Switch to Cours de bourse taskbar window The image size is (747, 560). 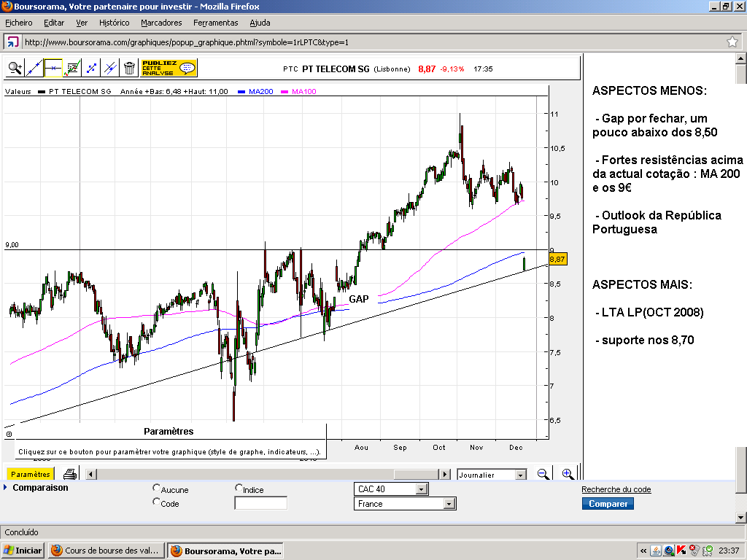tap(106, 551)
